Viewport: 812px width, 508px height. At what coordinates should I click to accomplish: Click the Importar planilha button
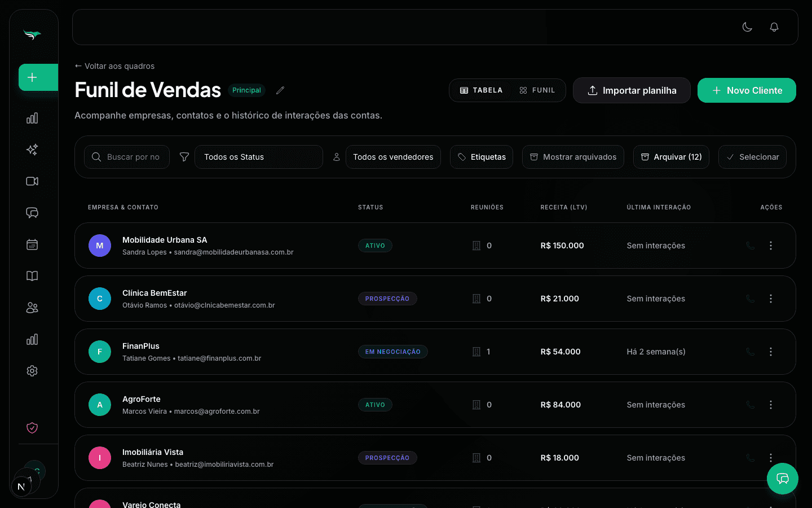click(632, 90)
